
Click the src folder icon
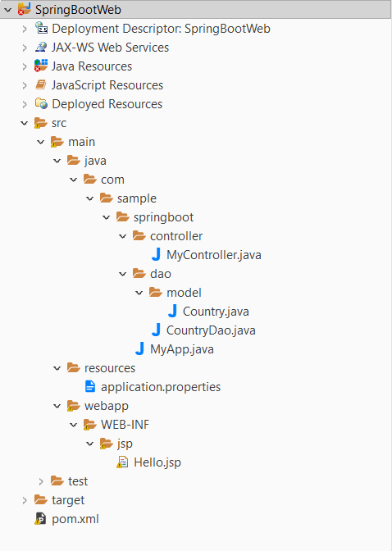41,123
